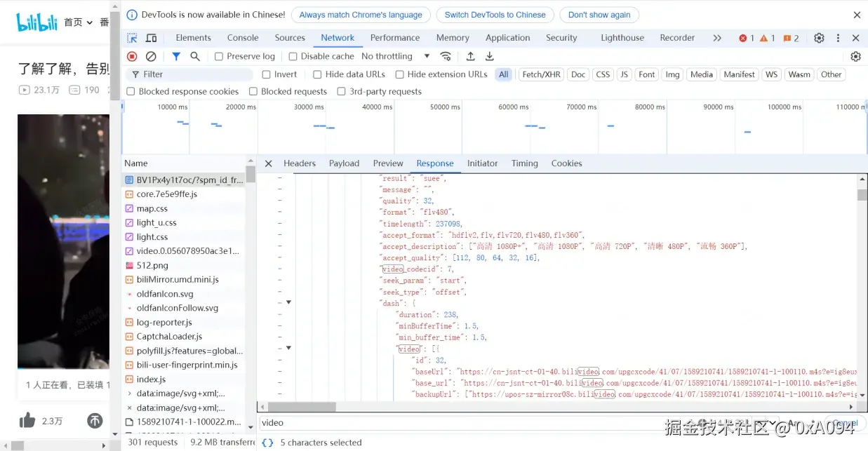Image resolution: width=868 pixels, height=451 pixels.
Task: Check Blocked response cookies
Action: coord(131,91)
